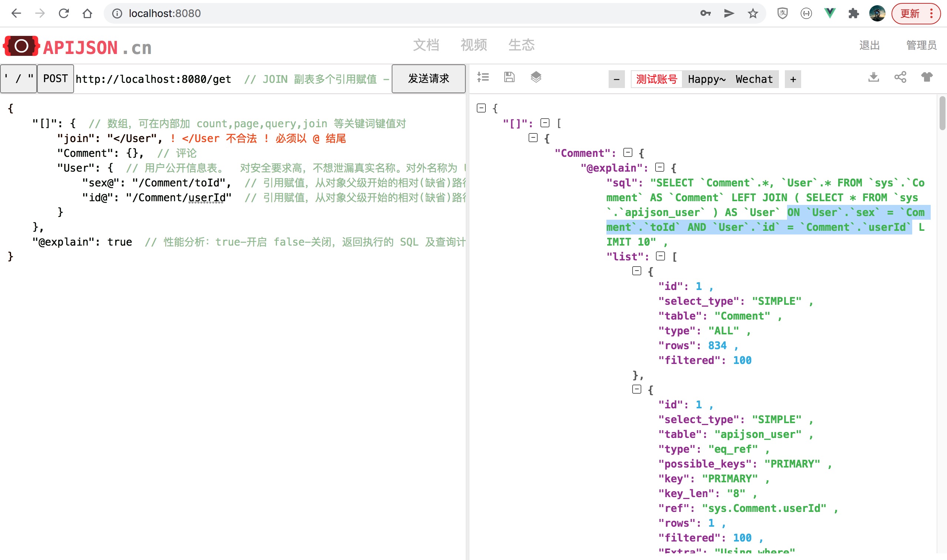Toggle the POST request method button
The height and width of the screenshot is (560, 947).
55,78
